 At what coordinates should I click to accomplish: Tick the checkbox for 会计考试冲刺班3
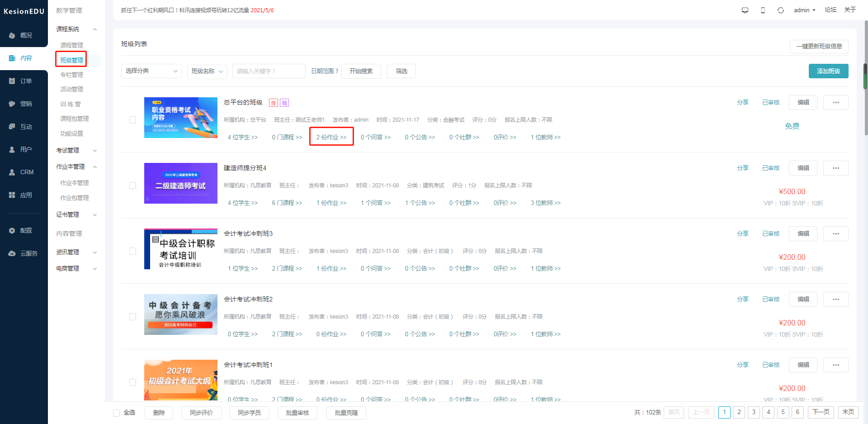click(x=132, y=251)
